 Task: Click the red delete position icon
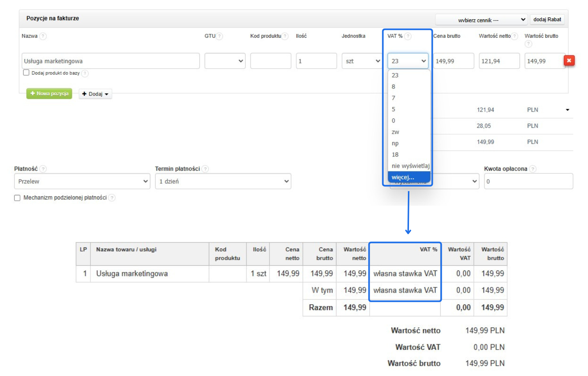tap(569, 60)
